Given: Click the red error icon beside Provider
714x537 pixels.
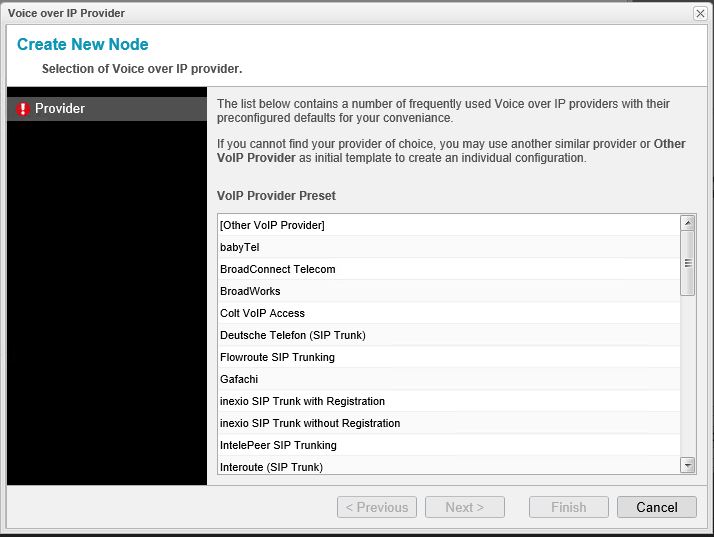Looking at the screenshot, I should (x=24, y=109).
